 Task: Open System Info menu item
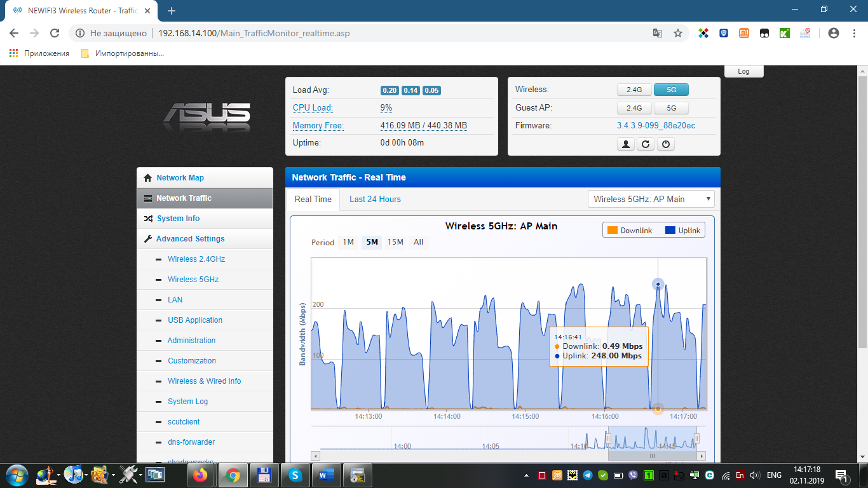point(178,219)
